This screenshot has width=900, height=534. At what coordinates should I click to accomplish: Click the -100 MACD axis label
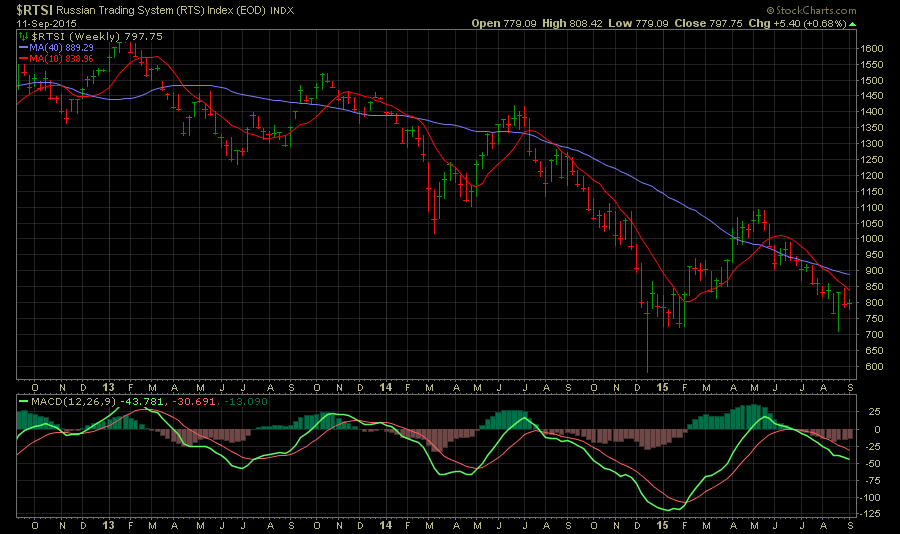coord(871,497)
